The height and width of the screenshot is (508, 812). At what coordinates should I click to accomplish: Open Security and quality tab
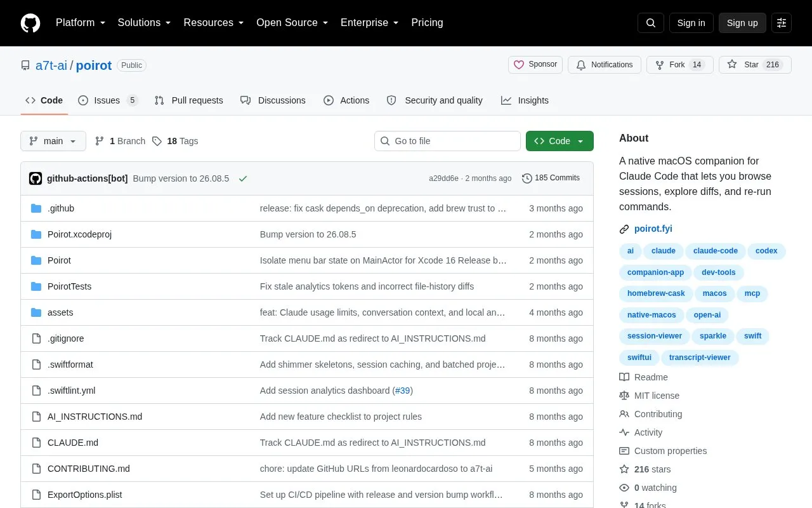pyautogui.click(x=435, y=100)
